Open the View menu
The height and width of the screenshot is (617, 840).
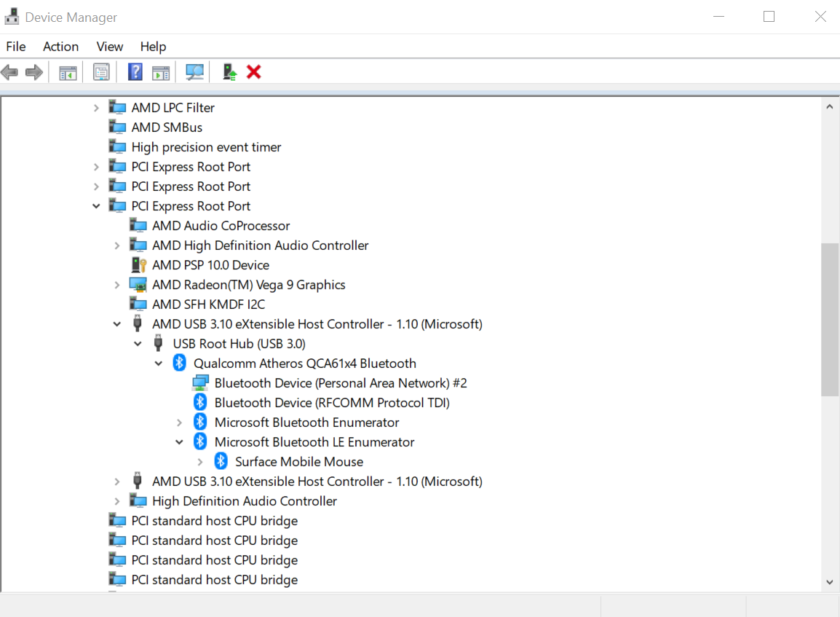[110, 47]
